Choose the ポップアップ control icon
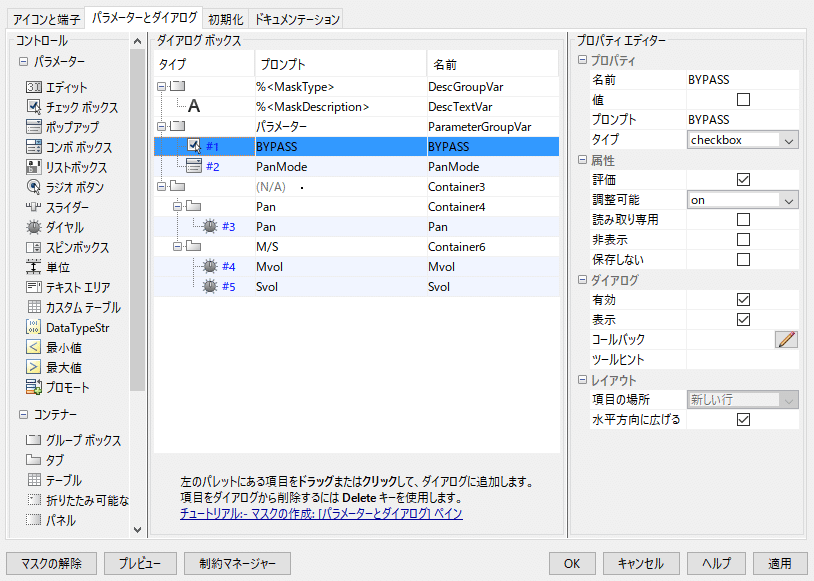The width and height of the screenshot is (814, 581). (x=34, y=127)
